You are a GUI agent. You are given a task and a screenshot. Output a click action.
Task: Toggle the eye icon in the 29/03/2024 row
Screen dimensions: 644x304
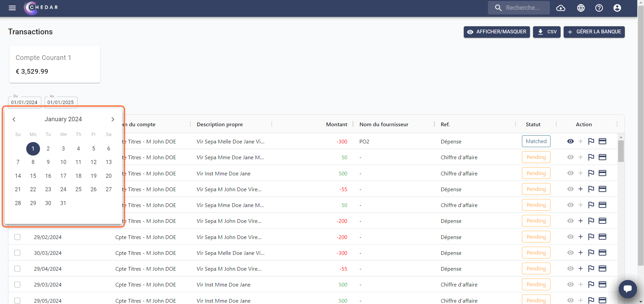point(570,284)
